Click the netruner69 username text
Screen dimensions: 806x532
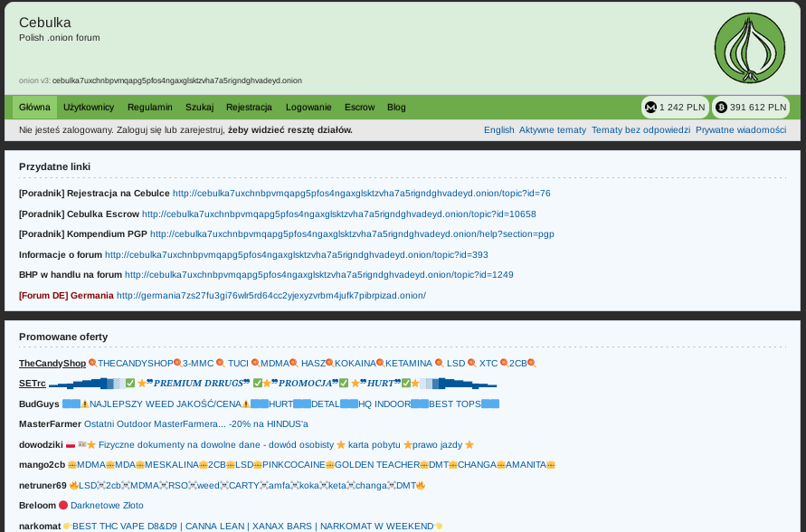(x=43, y=485)
